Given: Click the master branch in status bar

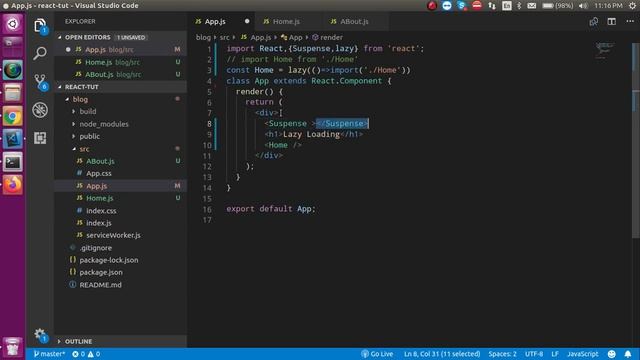Looking at the screenshot, I should (49, 354).
